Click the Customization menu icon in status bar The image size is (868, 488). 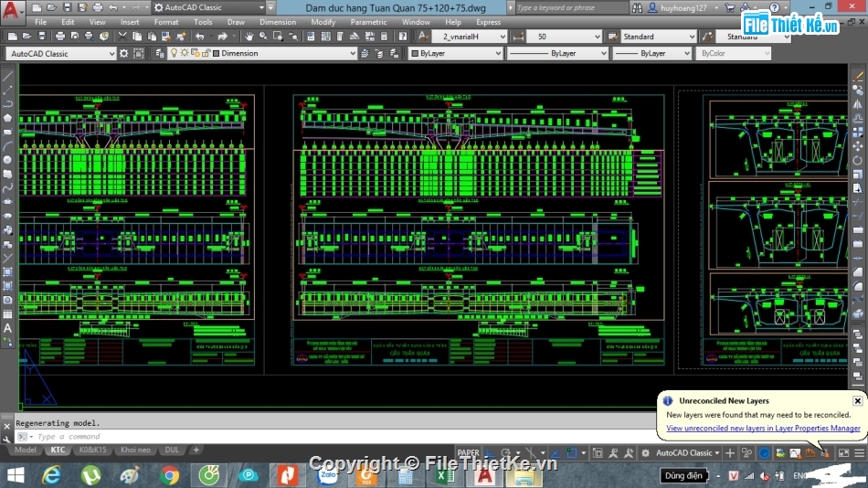[859, 453]
